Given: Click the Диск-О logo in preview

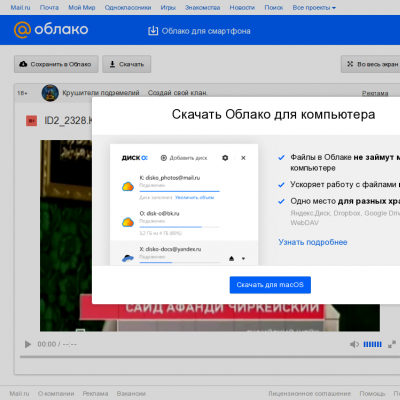Looking at the screenshot, I should pos(134,158).
